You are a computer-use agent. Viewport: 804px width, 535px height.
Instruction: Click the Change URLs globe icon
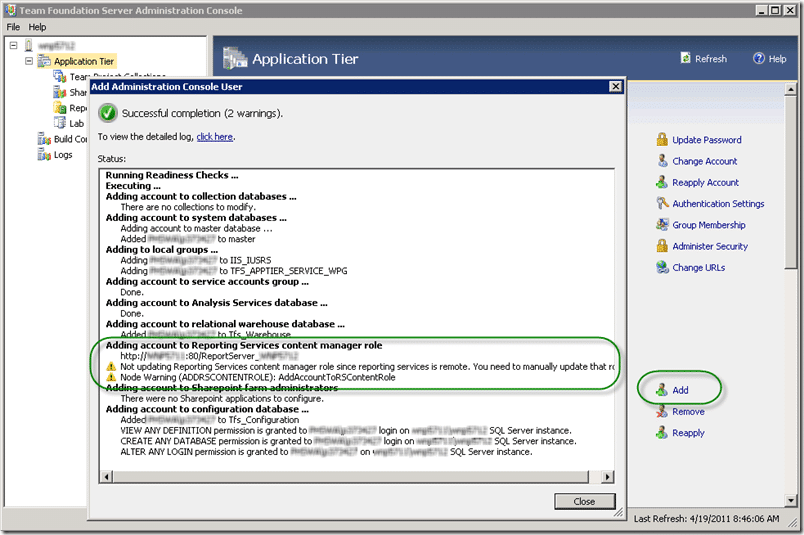tap(662, 267)
